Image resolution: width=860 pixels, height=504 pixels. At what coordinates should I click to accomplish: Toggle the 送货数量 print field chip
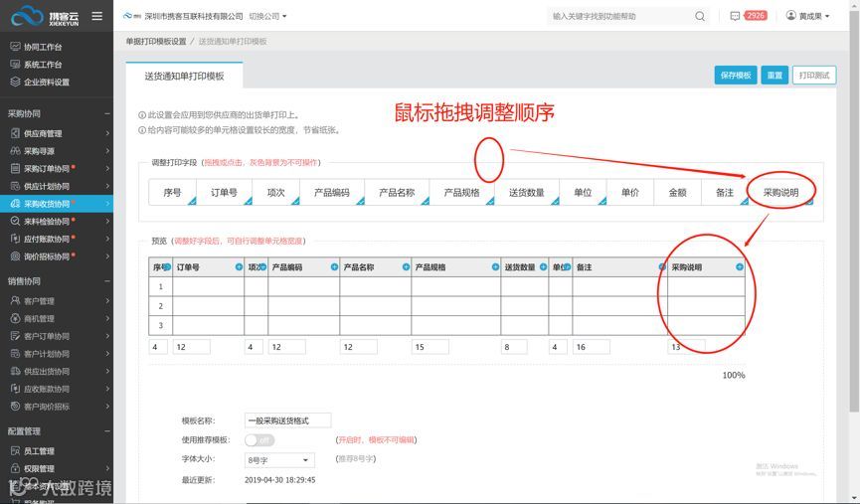pos(527,193)
